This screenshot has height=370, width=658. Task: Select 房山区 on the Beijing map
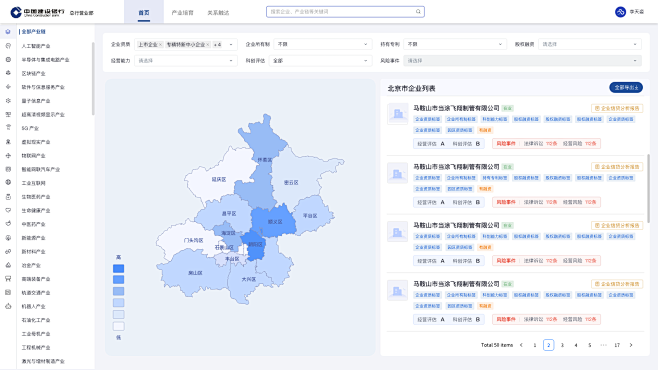(195, 273)
